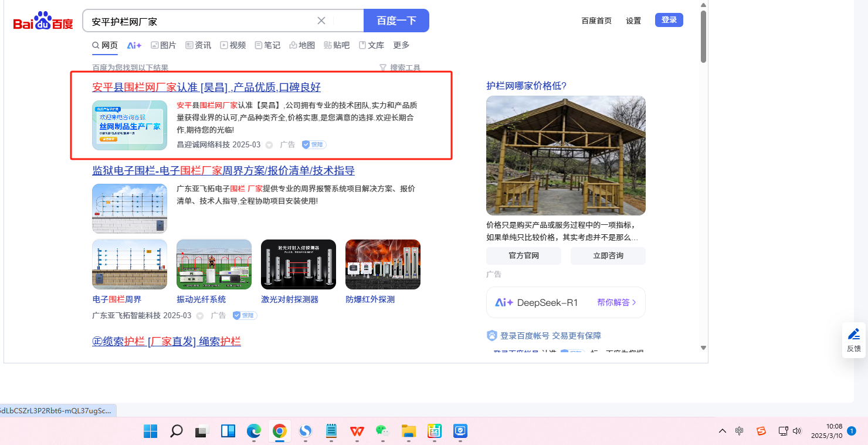Click the 登录 button
This screenshot has height=445, width=868.
(x=669, y=20)
